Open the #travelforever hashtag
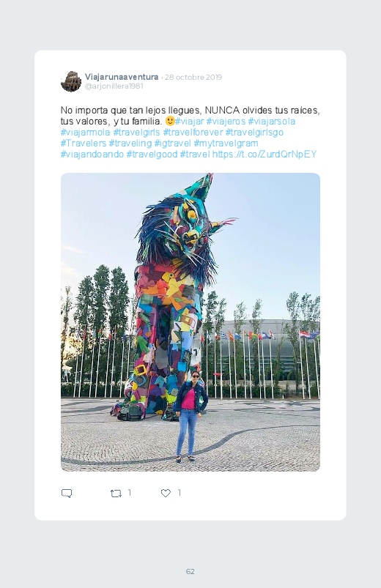 click(193, 133)
